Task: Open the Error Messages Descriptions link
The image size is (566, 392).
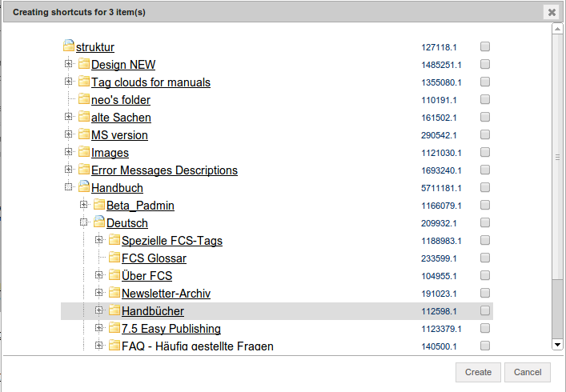Action: [164, 170]
